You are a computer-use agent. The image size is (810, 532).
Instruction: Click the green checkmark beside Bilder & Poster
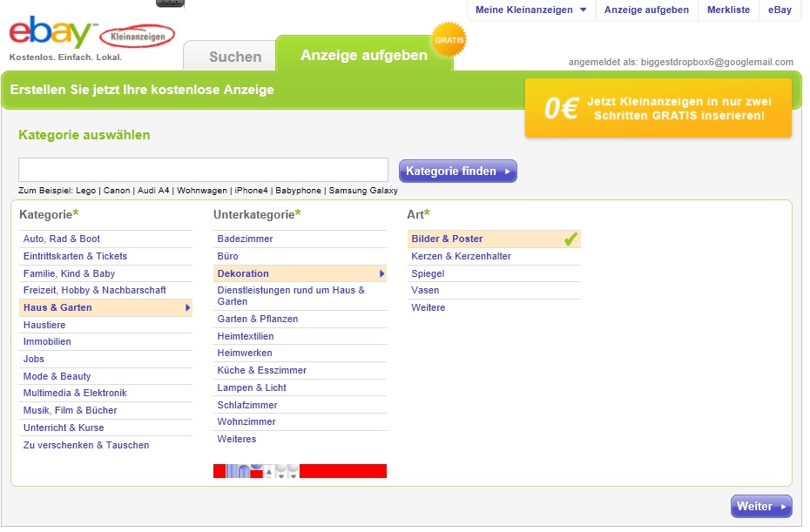(x=570, y=239)
